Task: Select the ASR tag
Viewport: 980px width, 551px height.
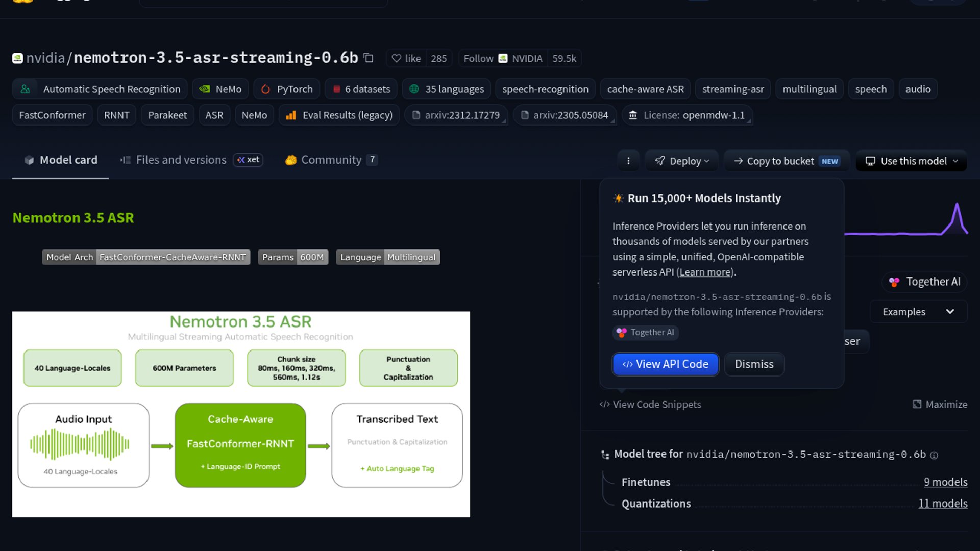Action: (214, 115)
